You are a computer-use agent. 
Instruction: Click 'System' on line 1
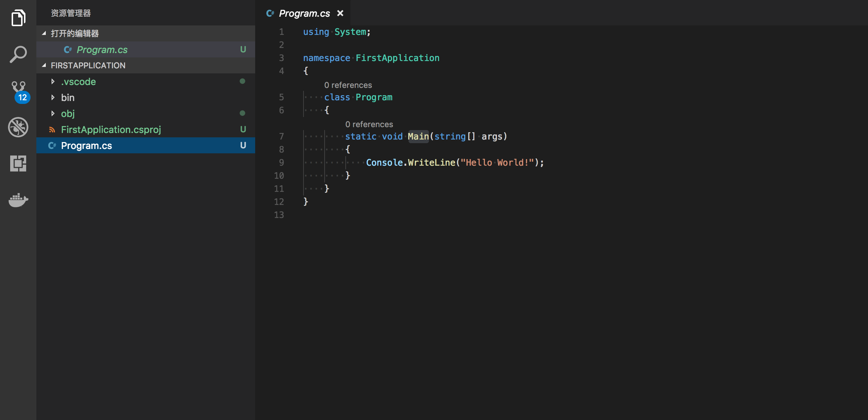[350, 32]
